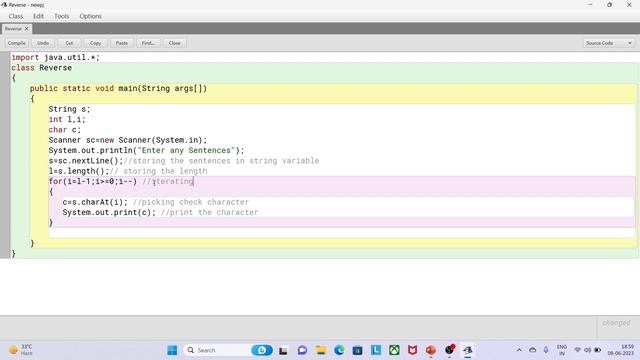Open clock and date 08-06-2023
This screenshot has height=360, width=640.
coord(621,350)
